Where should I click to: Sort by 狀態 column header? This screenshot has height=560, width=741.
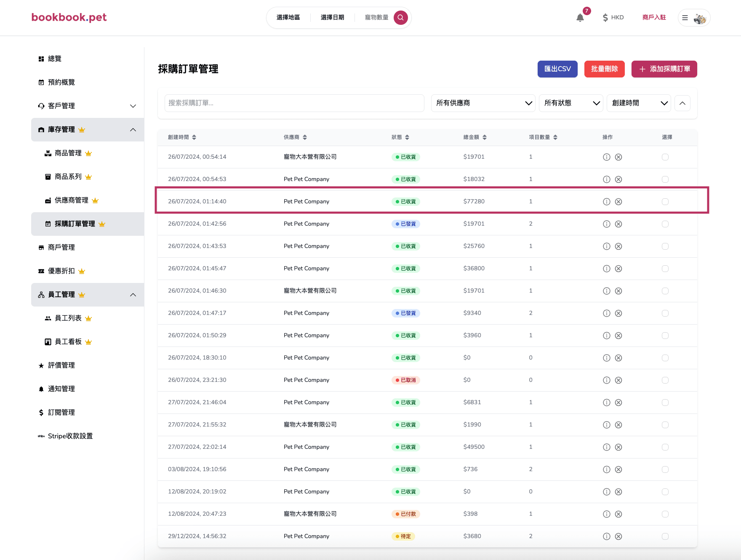400,137
